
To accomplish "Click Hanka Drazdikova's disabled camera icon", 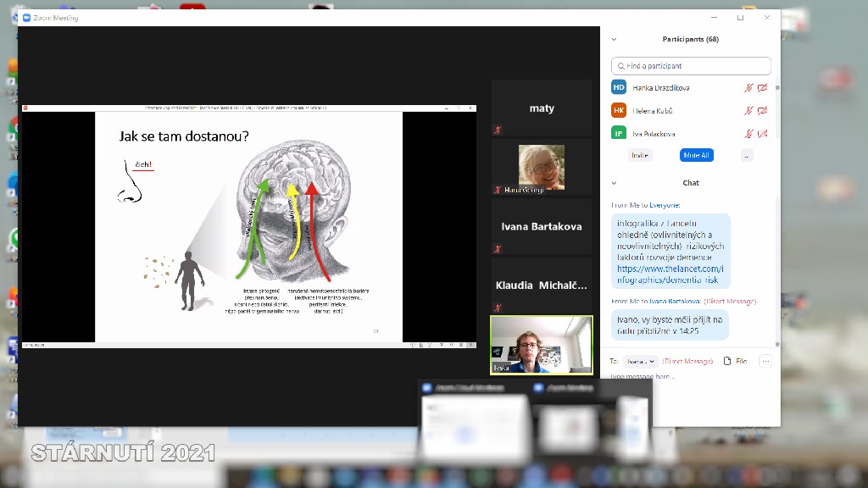I will coord(762,88).
